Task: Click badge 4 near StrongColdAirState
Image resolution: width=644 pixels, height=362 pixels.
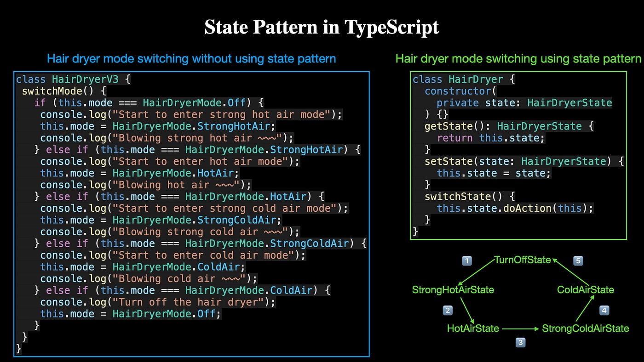Action: pos(603,310)
